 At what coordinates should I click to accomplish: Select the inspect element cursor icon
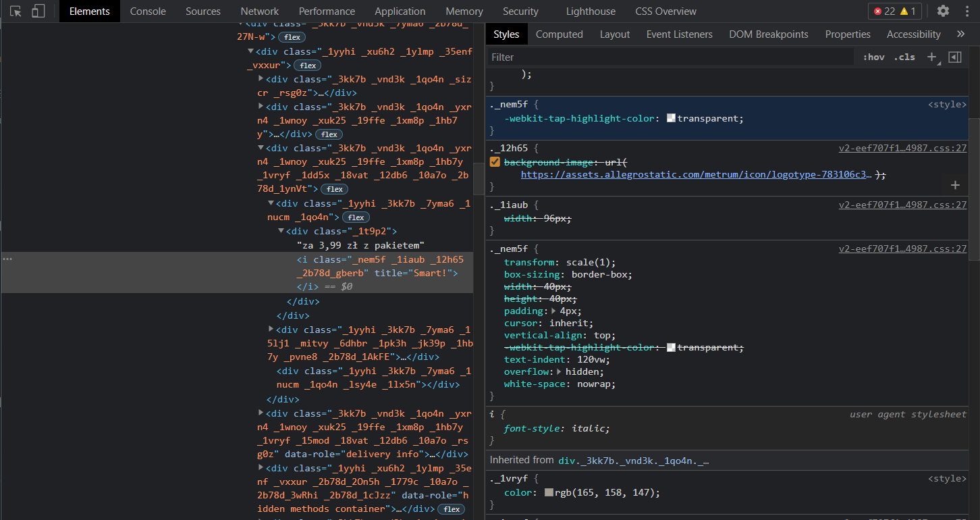15,11
